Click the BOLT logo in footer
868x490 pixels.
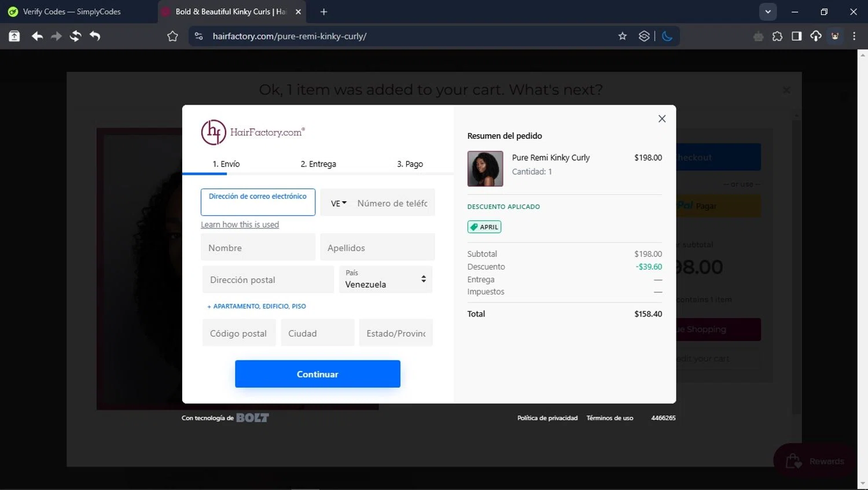click(x=252, y=418)
